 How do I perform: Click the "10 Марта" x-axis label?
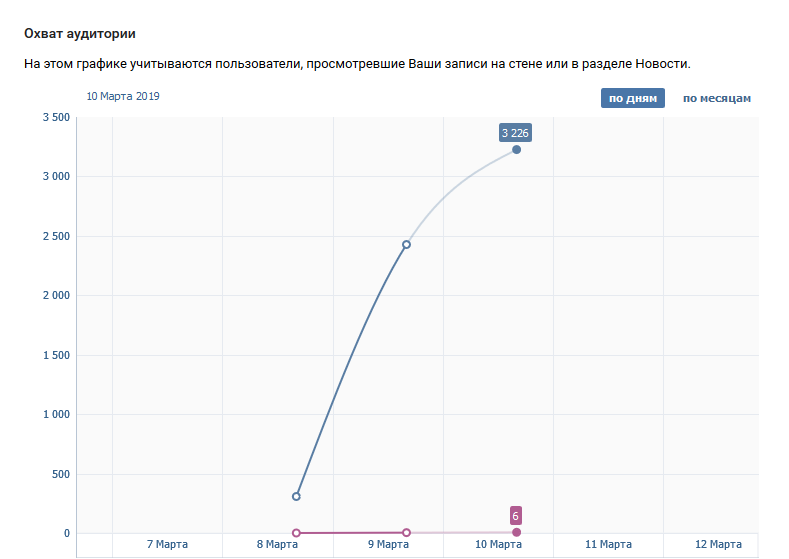coord(497,544)
